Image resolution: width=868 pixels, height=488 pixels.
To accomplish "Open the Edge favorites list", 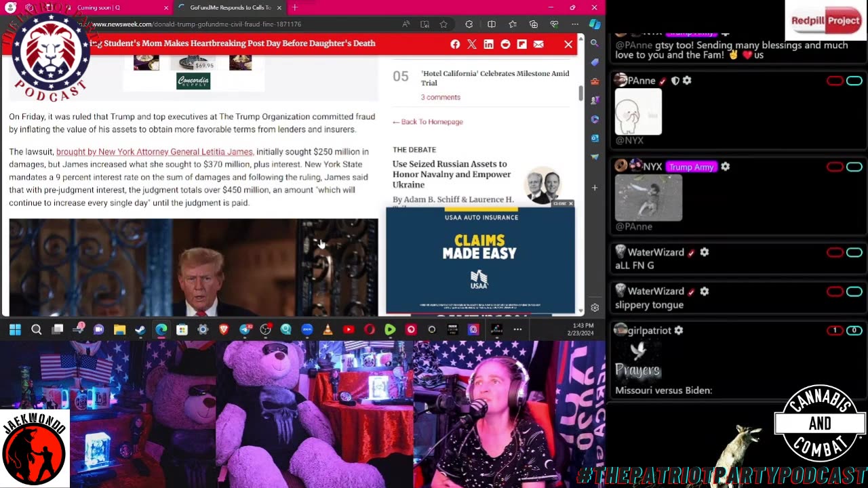I will (x=513, y=24).
